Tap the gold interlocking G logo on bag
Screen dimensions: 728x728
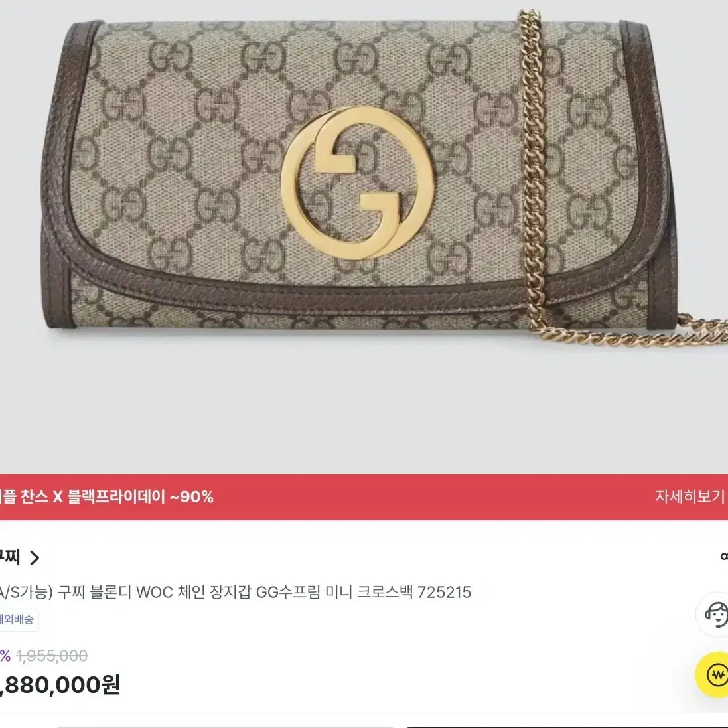(x=358, y=182)
